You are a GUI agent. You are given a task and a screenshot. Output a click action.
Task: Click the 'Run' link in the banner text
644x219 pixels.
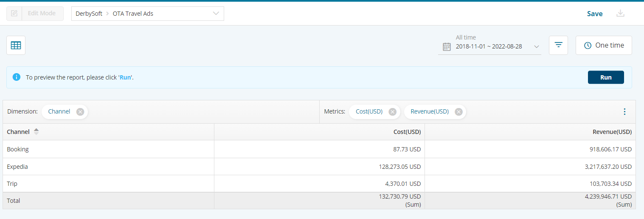pos(125,77)
